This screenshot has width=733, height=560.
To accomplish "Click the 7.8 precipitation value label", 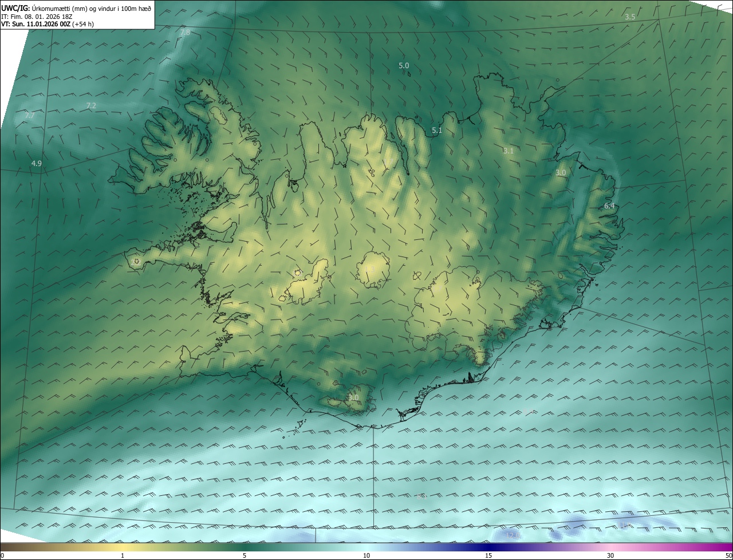I will 185,33.
